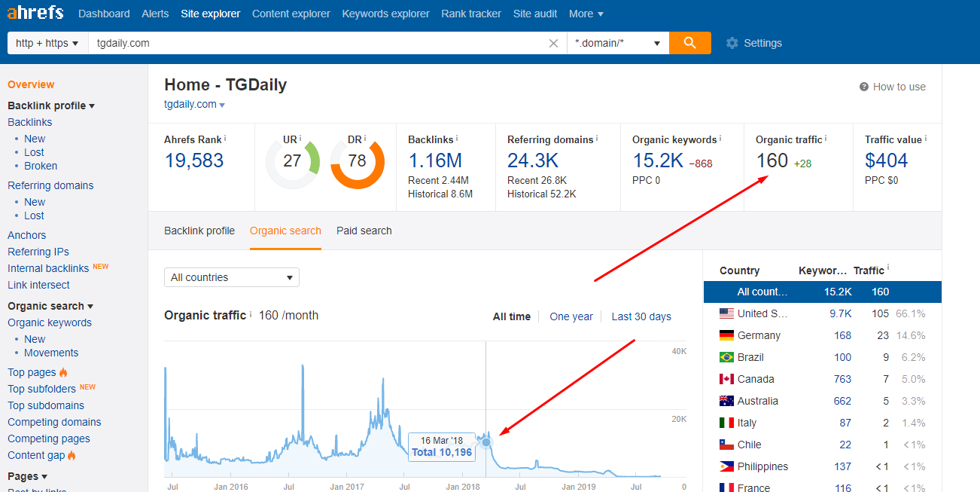This screenshot has width=980, height=492.
Task: Click the info icon by Traffic column header
Action: (x=889, y=269)
